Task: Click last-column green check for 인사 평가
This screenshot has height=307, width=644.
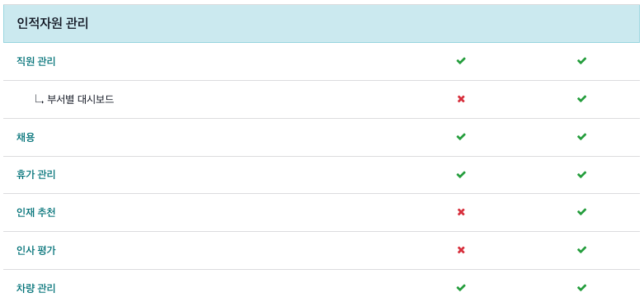Action: point(581,249)
